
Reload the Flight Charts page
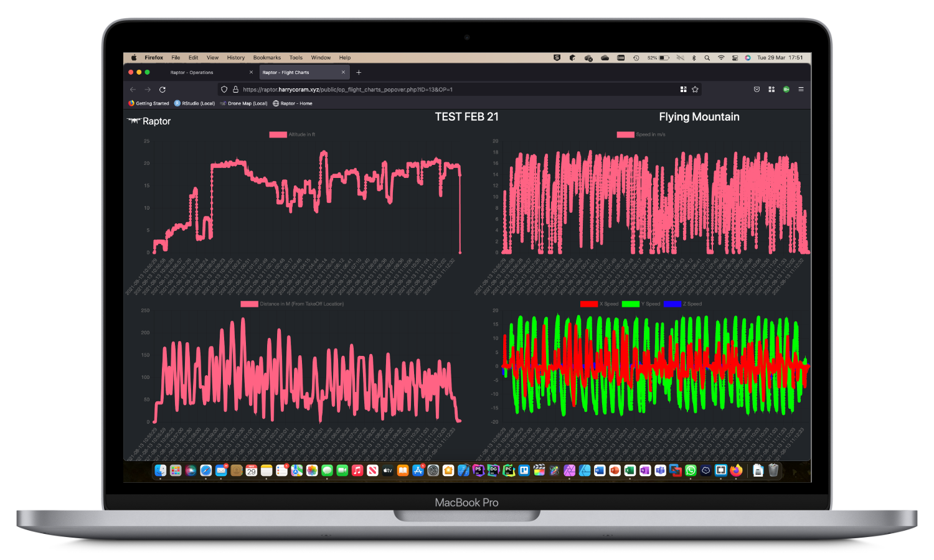click(163, 90)
